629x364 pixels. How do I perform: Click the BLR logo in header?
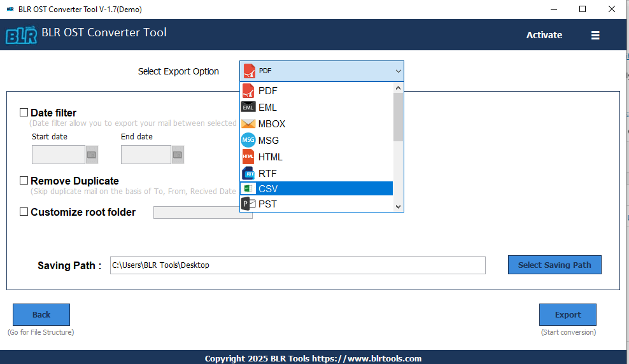(x=21, y=35)
